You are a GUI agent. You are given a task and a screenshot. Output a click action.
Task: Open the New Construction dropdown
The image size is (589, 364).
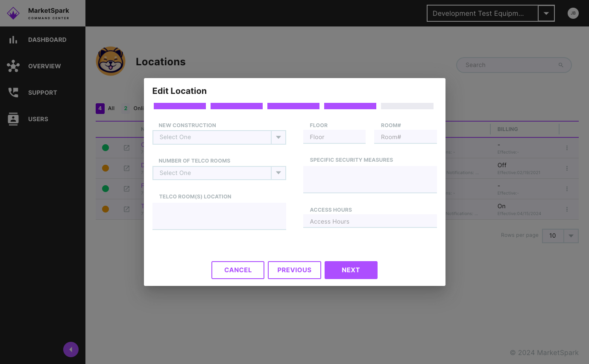pos(219,137)
